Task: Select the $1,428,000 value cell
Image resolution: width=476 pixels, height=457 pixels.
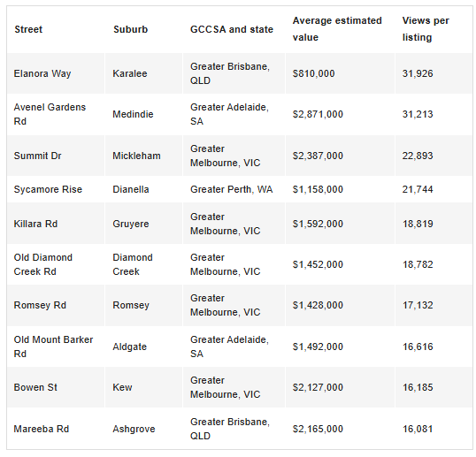Action: [318, 305]
